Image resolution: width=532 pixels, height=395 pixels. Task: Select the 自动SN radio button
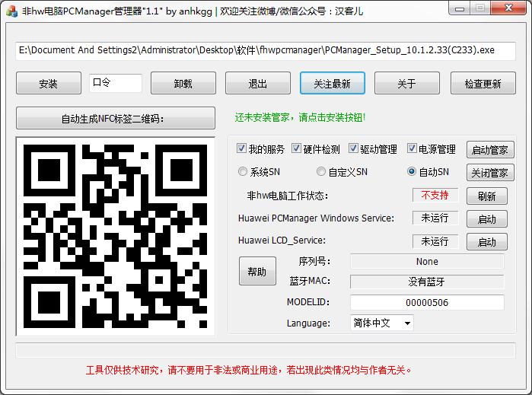(x=412, y=172)
